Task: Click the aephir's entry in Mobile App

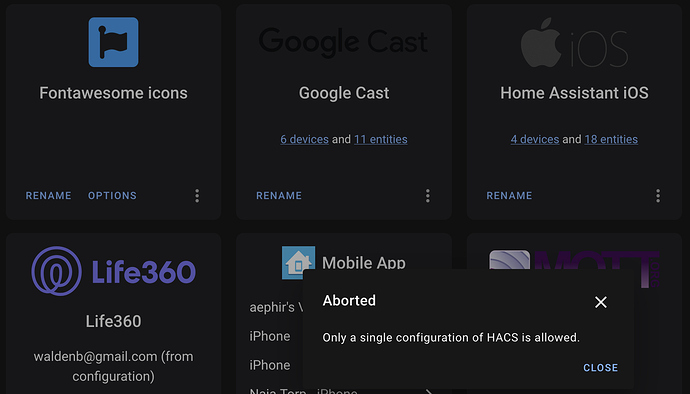Action: tap(275, 307)
